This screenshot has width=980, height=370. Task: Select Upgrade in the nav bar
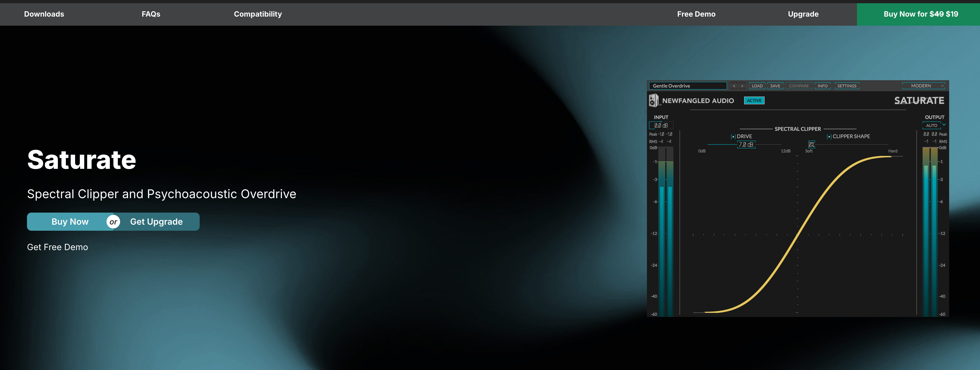pos(803,14)
